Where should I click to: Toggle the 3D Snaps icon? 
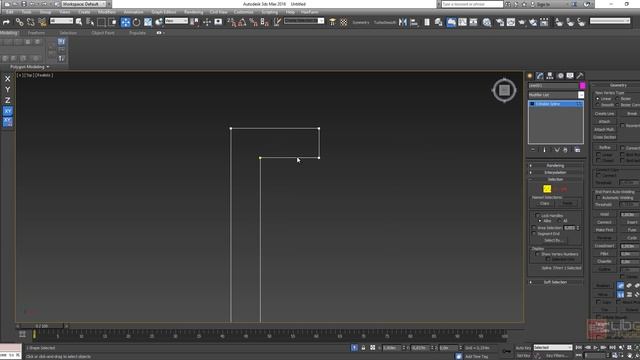point(231,22)
